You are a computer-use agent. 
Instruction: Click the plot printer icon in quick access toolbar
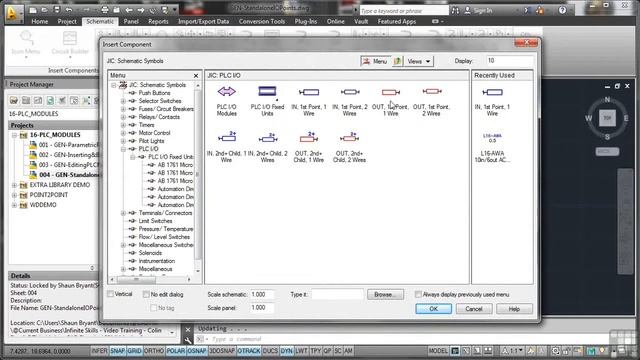pyautogui.click(x=105, y=10)
